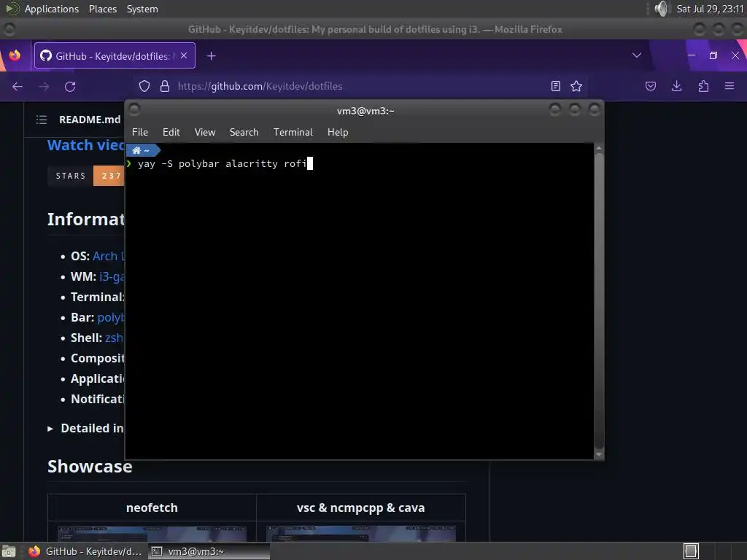This screenshot has height=560, width=747.
Task: Switch to Firefox via taskbar button
Action: tap(86, 551)
